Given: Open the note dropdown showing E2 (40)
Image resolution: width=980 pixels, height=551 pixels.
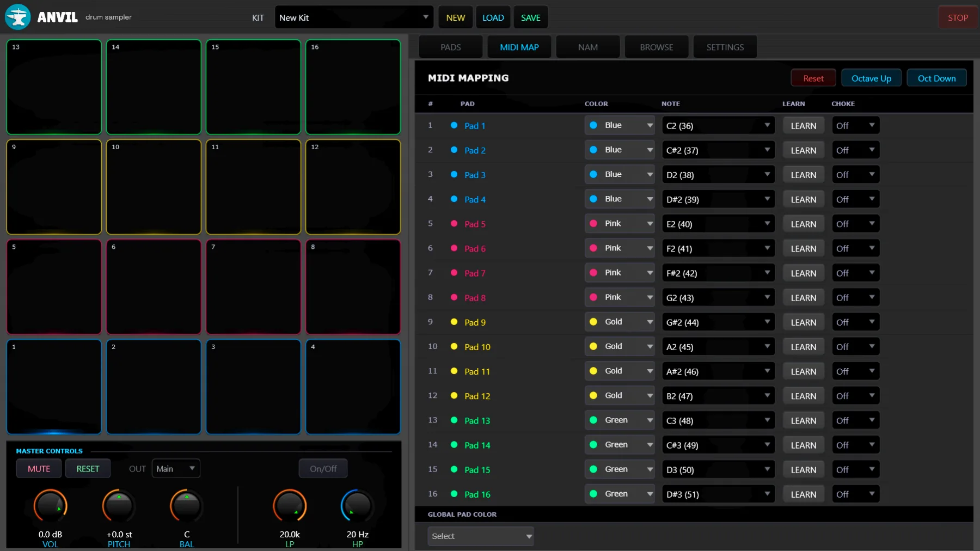Looking at the screenshot, I should [x=718, y=224].
